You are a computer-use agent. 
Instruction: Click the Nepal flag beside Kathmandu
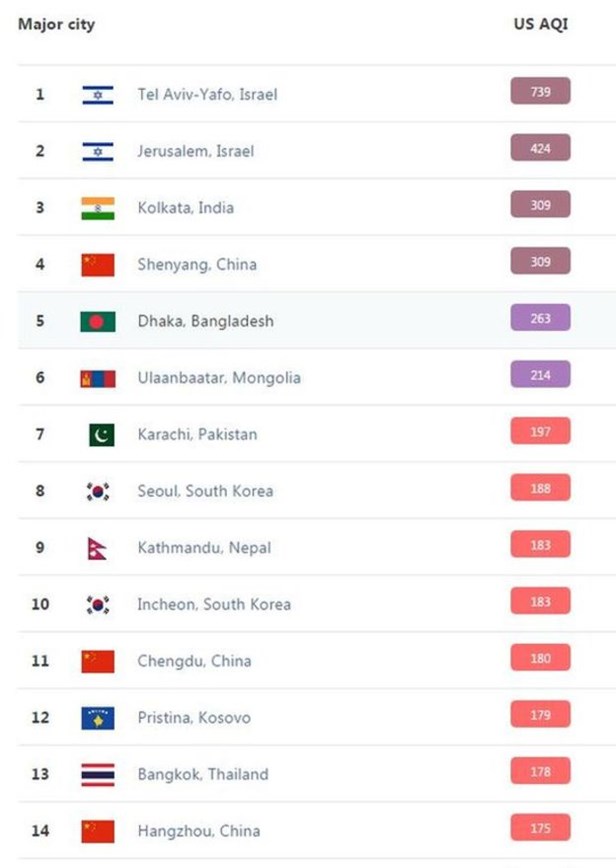point(97,548)
